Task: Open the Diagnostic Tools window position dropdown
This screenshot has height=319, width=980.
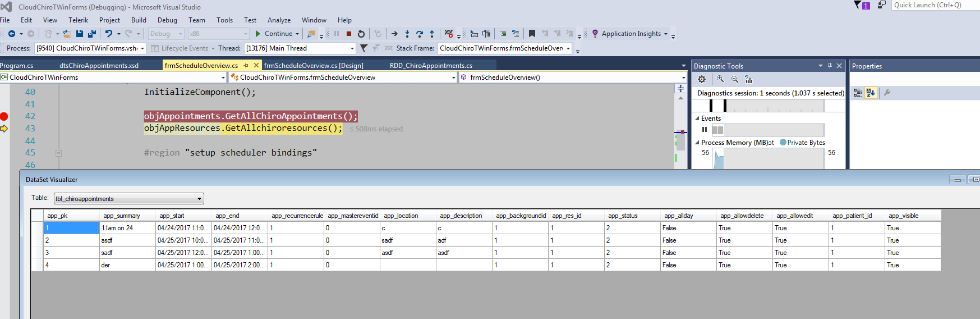Action: pyautogui.click(x=820, y=66)
